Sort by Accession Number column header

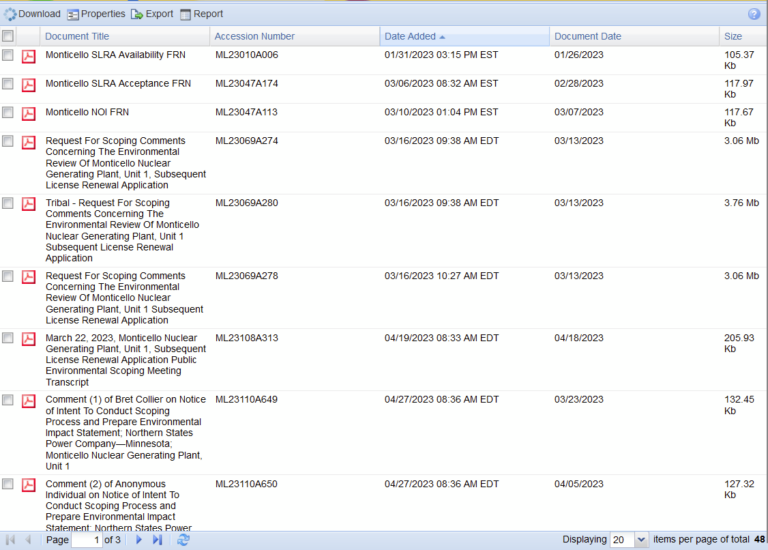[x=255, y=36]
